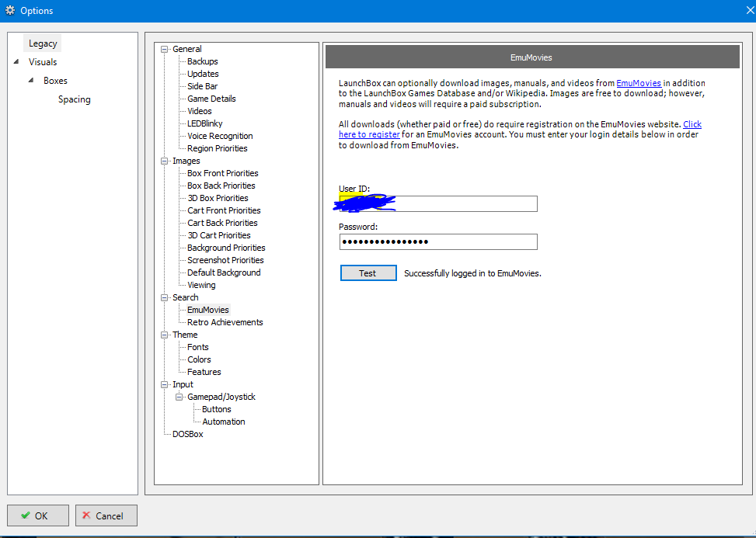This screenshot has width=756, height=538.
Task: Open Cart Back Priorities
Action: (x=222, y=223)
